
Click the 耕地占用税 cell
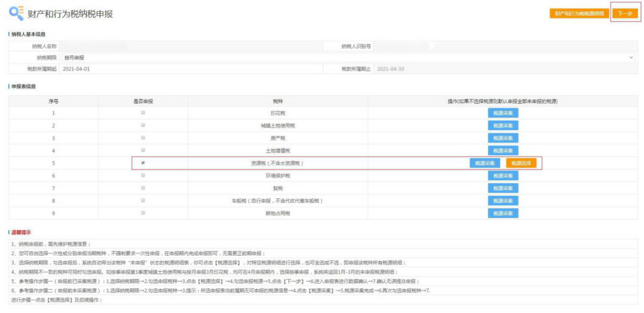coord(278,213)
